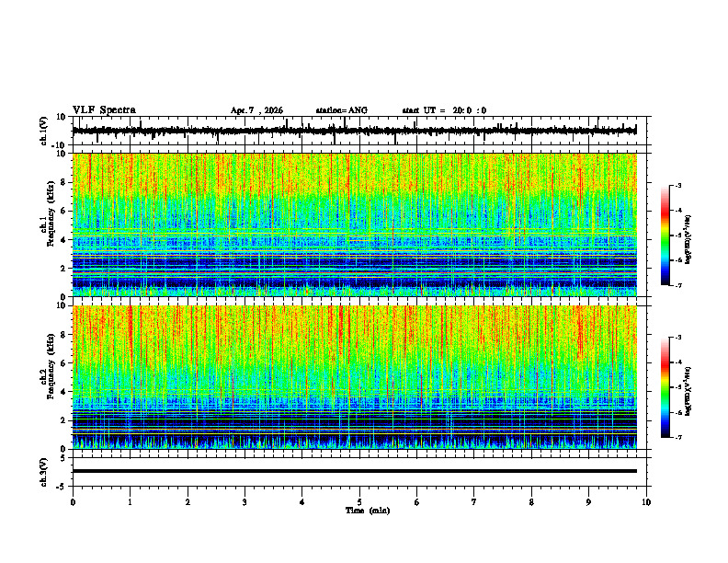Click time axis tick label "3"
The image size is (728, 563).
tap(245, 502)
